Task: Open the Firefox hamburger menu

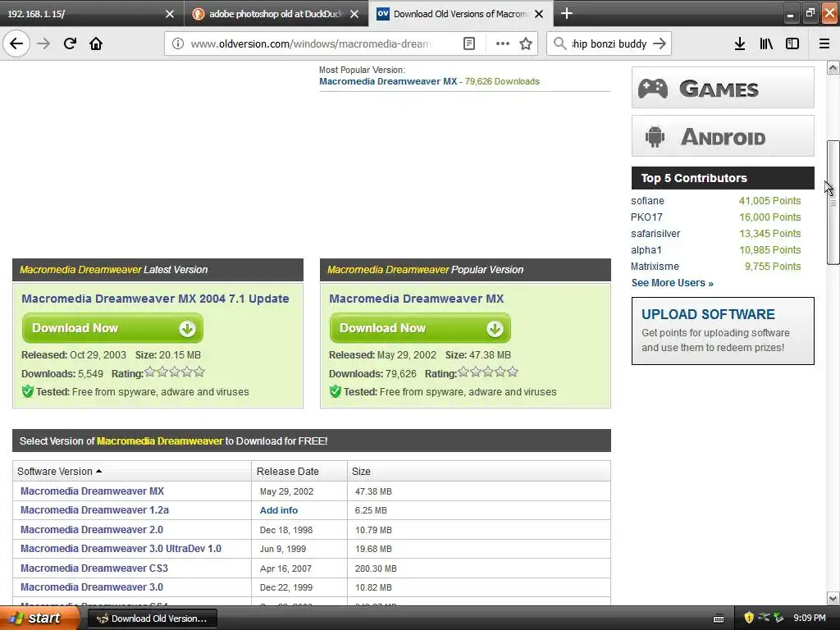Action: pos(824,43)
